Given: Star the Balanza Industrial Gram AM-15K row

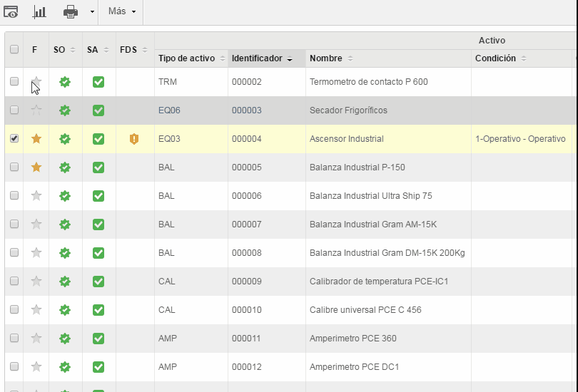Looking at the screenshot, I should pyautogui.click(x=36, y=224).
